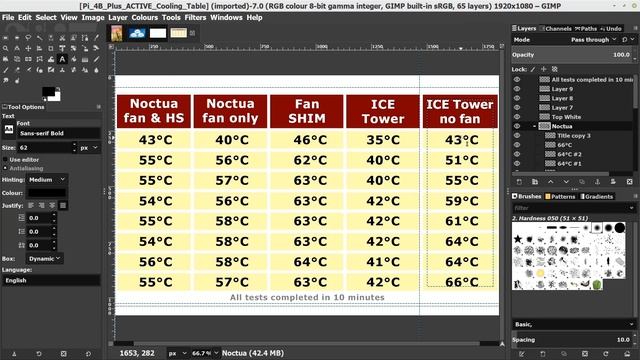The height and width of the screenshot is (360, 640).
Task: Open the layer Mode dropdown
Action: (593, 40)
